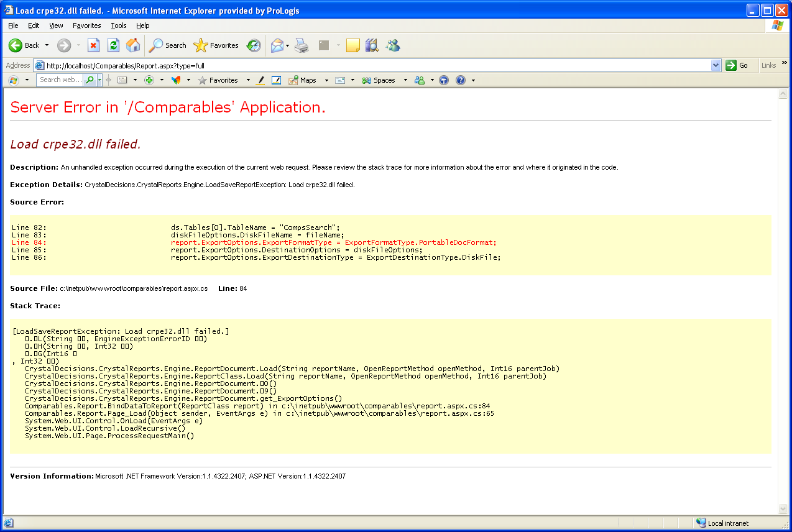Click the form fill toolbar icon
The image size is (792, 532).
pyautogui.click(x=122, y=80)
